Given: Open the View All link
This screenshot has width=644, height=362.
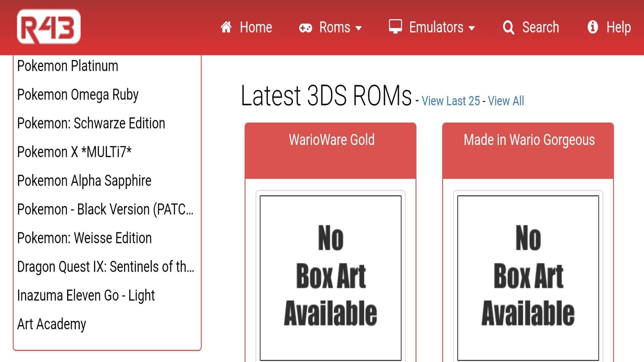Looking at the screenshot, I should click(506, 101).
